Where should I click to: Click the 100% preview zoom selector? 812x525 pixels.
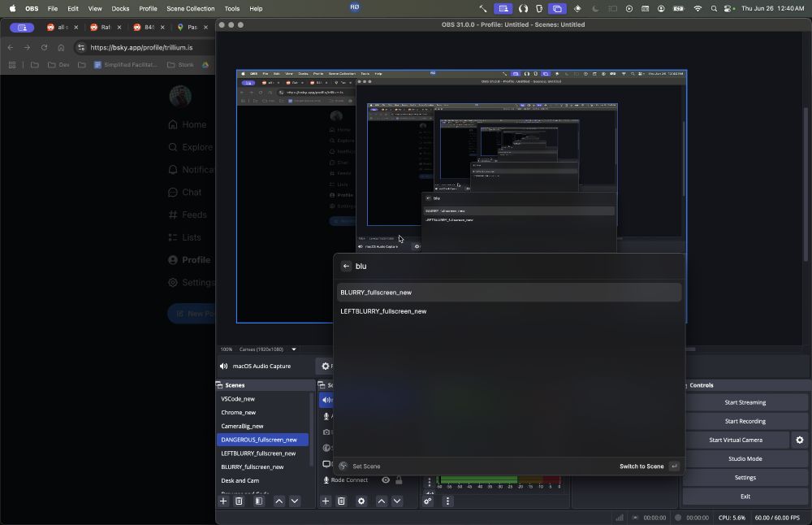[x=227, y=349]
